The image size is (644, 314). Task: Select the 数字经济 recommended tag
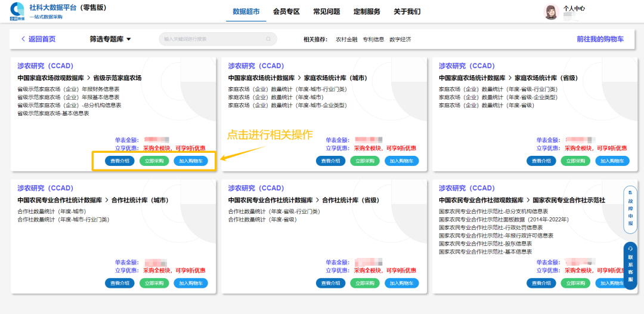(x=401, y=39)
